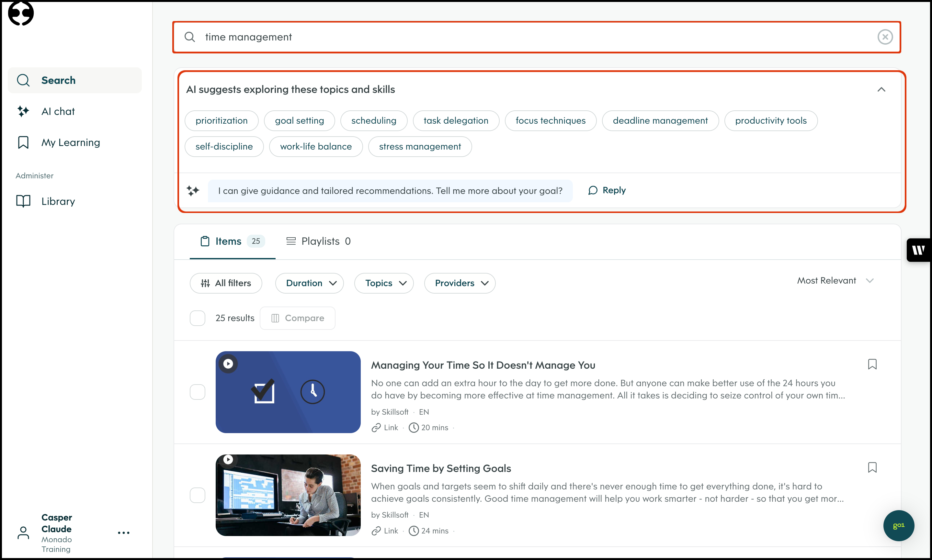Screen dimensions: 932x560
Task: Expand the Duration filter dropdown
Action: coord(310,283)
